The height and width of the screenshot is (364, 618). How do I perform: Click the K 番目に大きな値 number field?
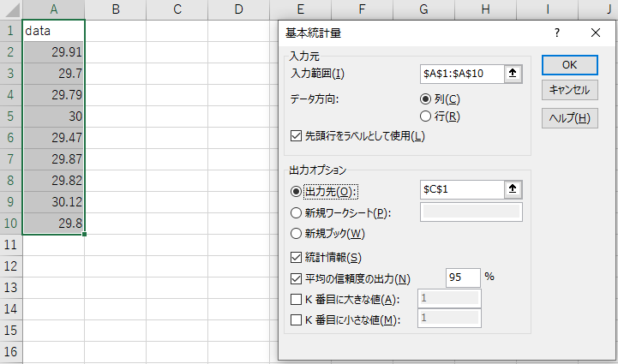pyautogui.click(x=449, y=298)
